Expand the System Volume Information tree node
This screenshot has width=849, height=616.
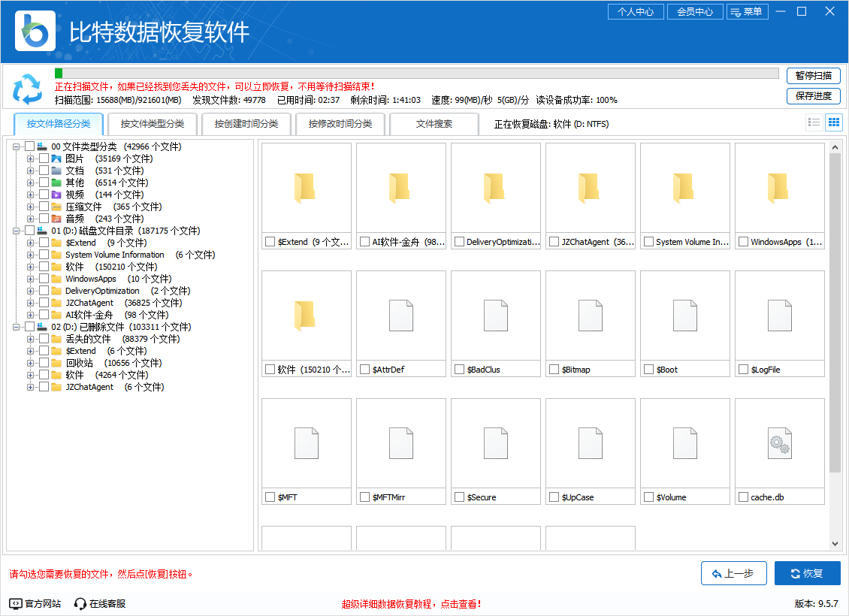tap(31, 255)
